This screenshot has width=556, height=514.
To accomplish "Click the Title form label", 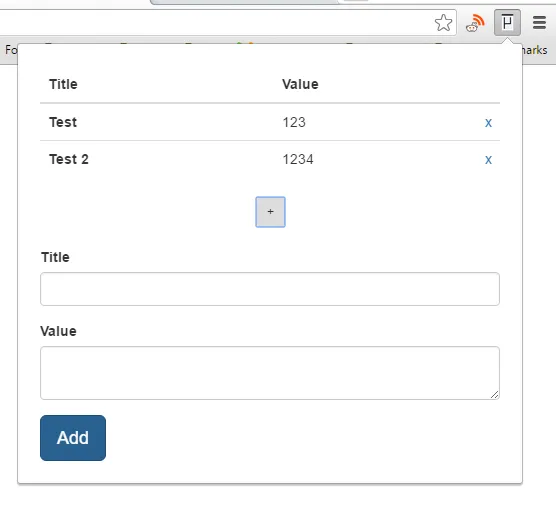I will click(55, 257).
